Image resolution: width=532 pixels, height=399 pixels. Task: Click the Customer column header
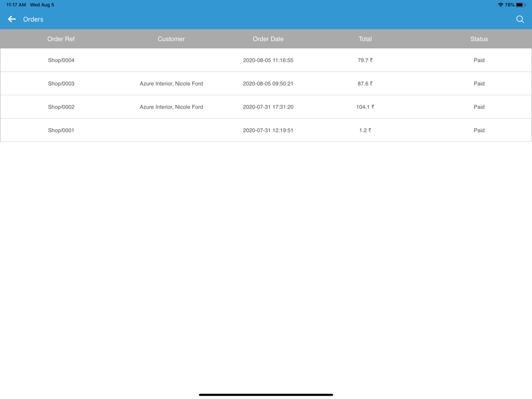(171, 39)
